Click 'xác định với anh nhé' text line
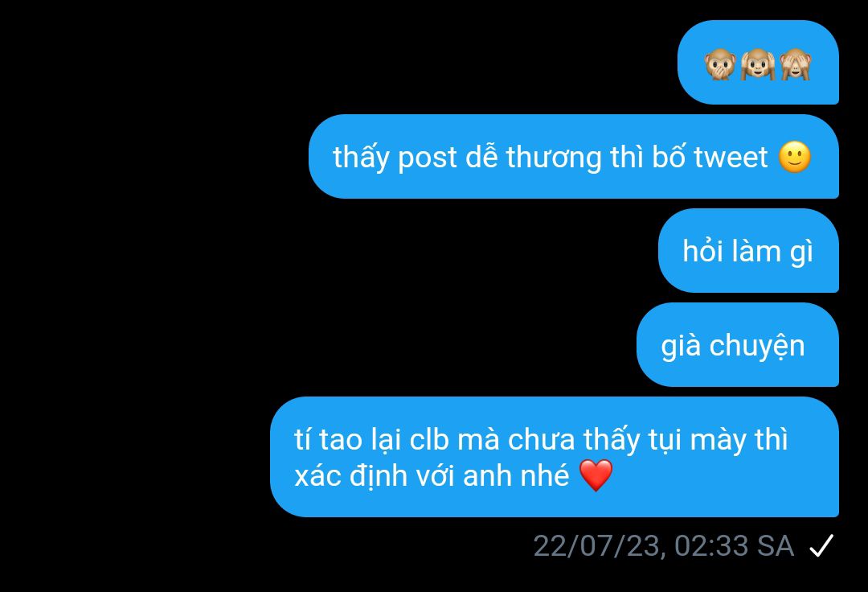This screenshot has width=868, height=592. pos(432,475)
